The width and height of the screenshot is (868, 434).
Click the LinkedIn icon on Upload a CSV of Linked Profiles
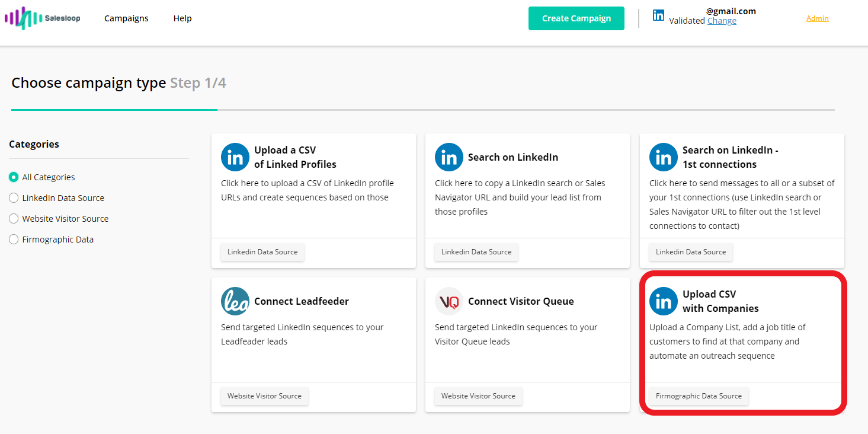click(x=235, y=157)
